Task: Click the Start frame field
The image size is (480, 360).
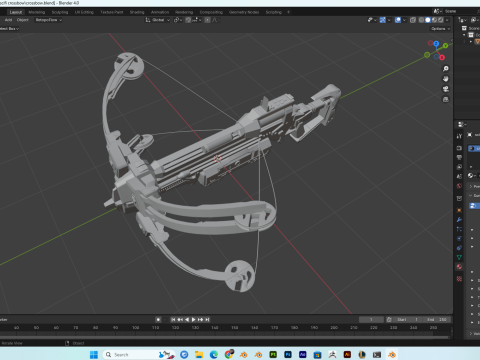Action: click(407, 319)
